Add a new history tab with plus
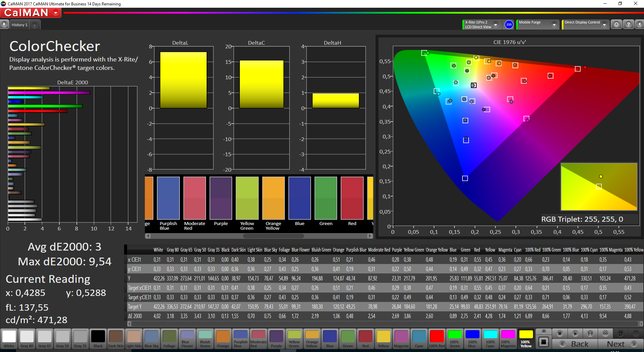Screen dimensions: 644x352 tap(35, 25)
